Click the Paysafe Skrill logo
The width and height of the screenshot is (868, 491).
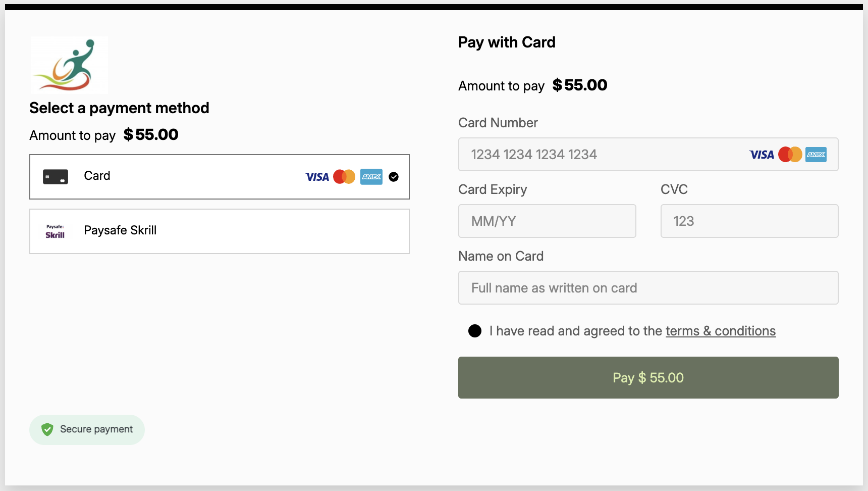coord(55,230)
